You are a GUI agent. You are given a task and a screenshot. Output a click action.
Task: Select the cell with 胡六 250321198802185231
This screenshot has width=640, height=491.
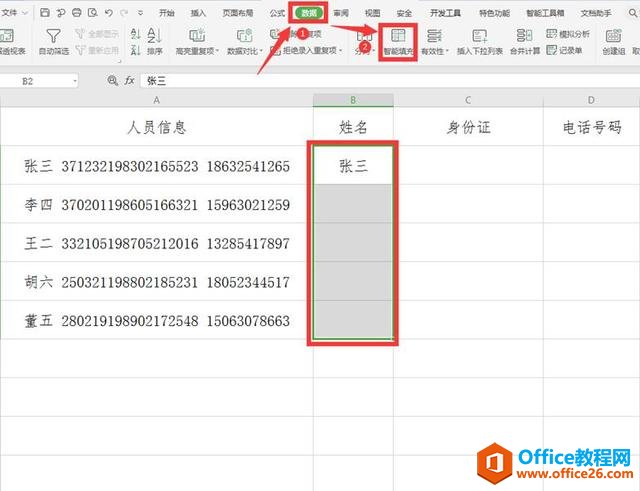click(157, 281)
